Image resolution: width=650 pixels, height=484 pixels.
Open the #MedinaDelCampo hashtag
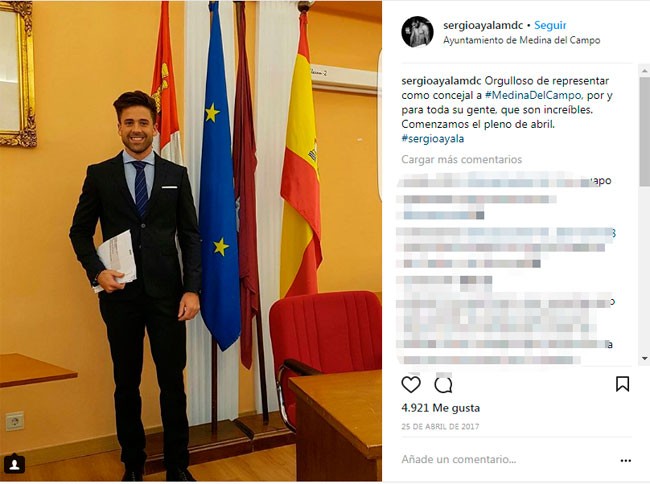(533, 95)
